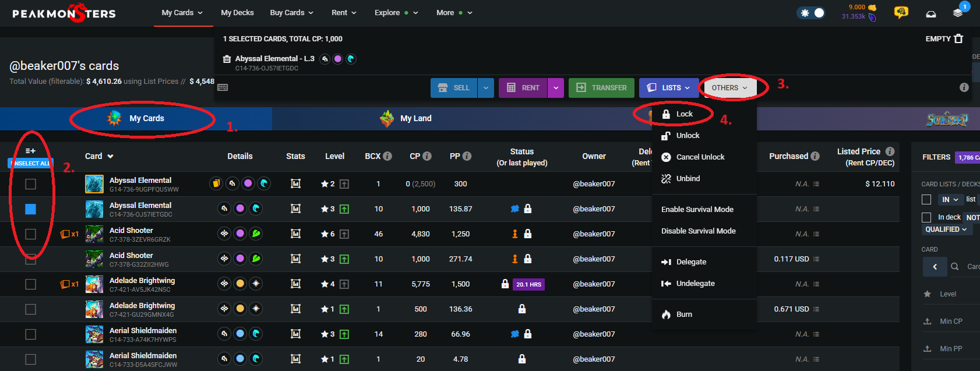Show BCX column info tooltip icon

click(x=387, y=156)
